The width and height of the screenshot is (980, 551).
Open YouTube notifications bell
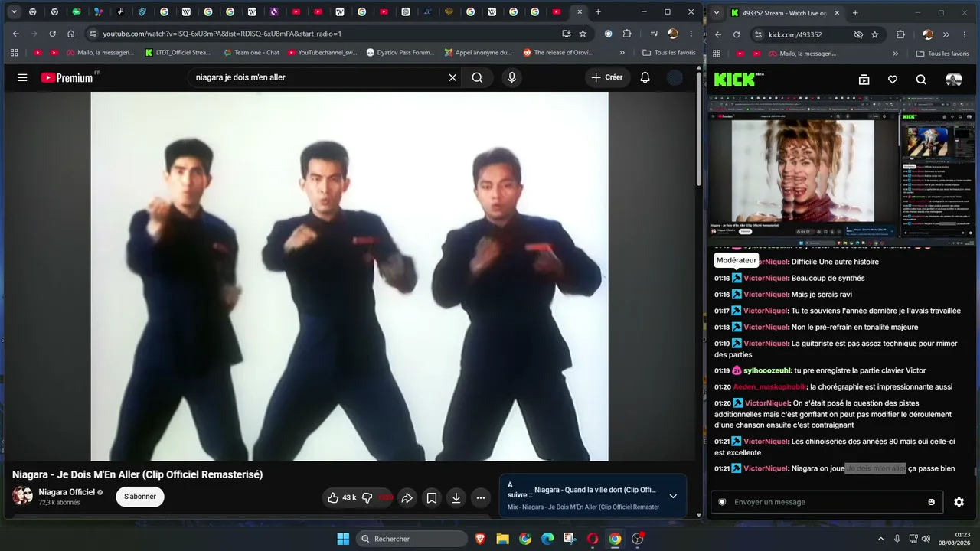coord(645,77)
